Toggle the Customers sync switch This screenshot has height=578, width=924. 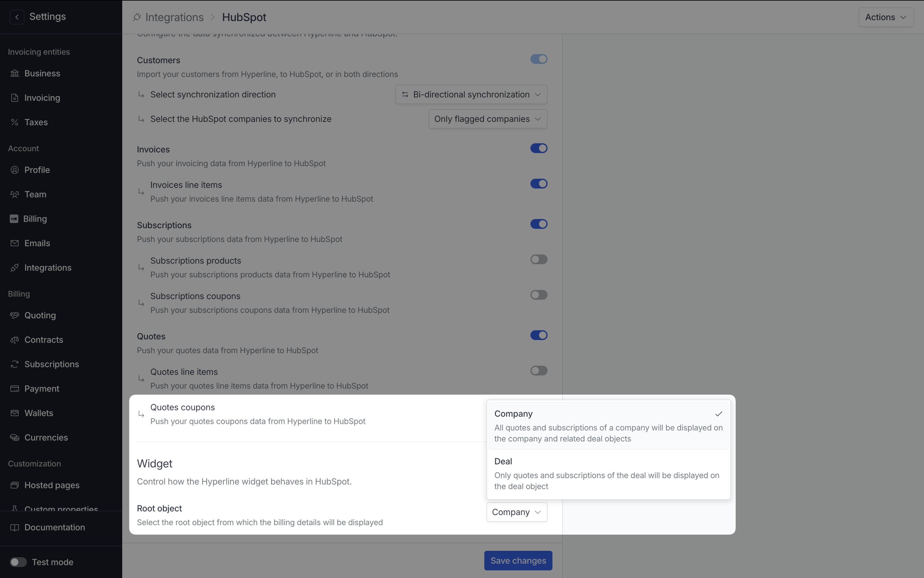pos(539,59)
